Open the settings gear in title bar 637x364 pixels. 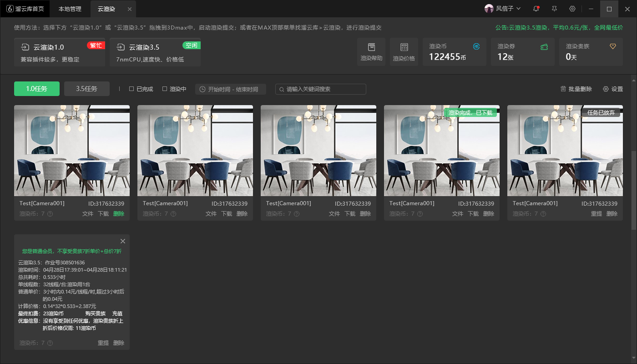pyautogui.click(x=572, y=9)
